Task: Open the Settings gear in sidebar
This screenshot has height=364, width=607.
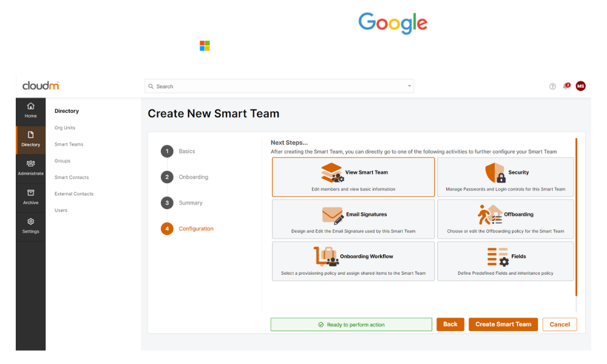Action: [30, 222]
